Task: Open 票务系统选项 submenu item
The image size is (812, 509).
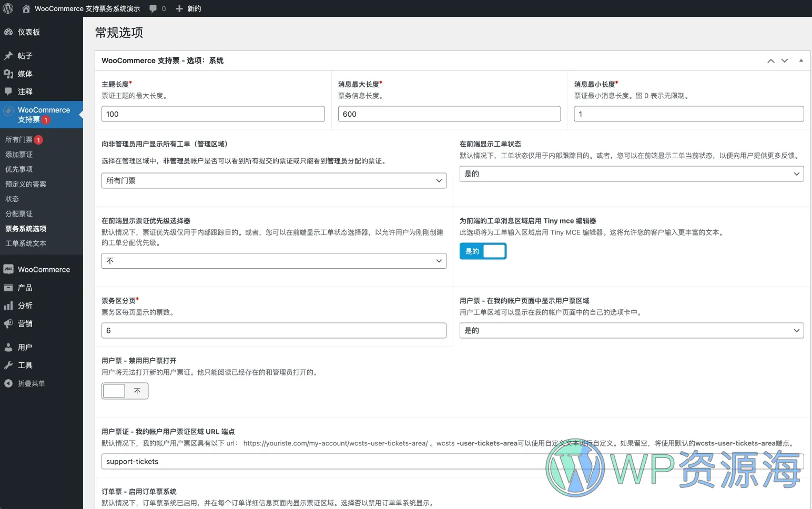Action: pos(26,229)
